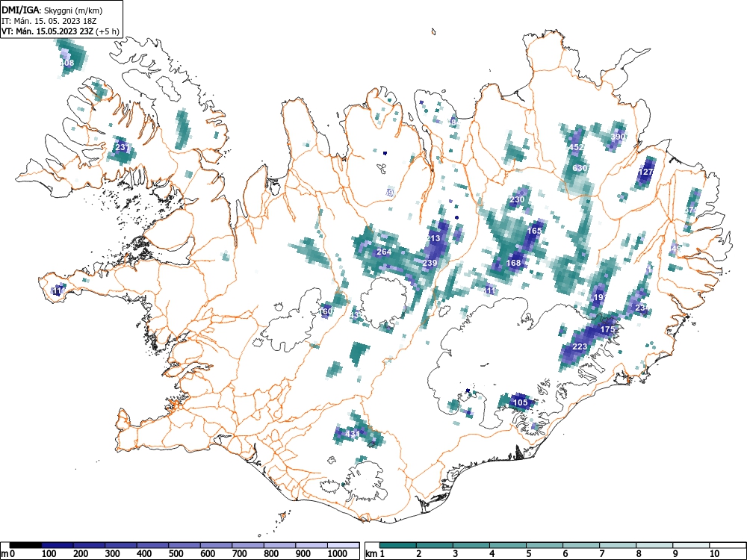Click the 165 value label
The width and height of the screenshot is (747, 560).
(535, 231)
